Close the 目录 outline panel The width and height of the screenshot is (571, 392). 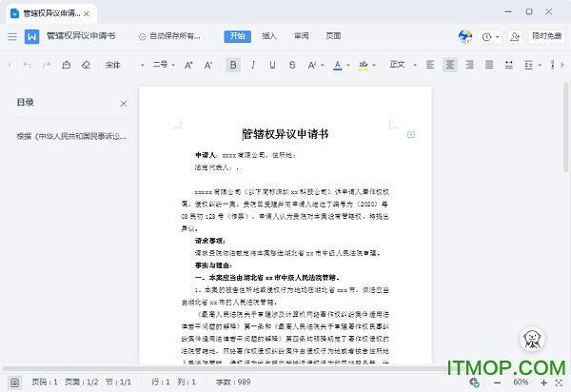124,104
